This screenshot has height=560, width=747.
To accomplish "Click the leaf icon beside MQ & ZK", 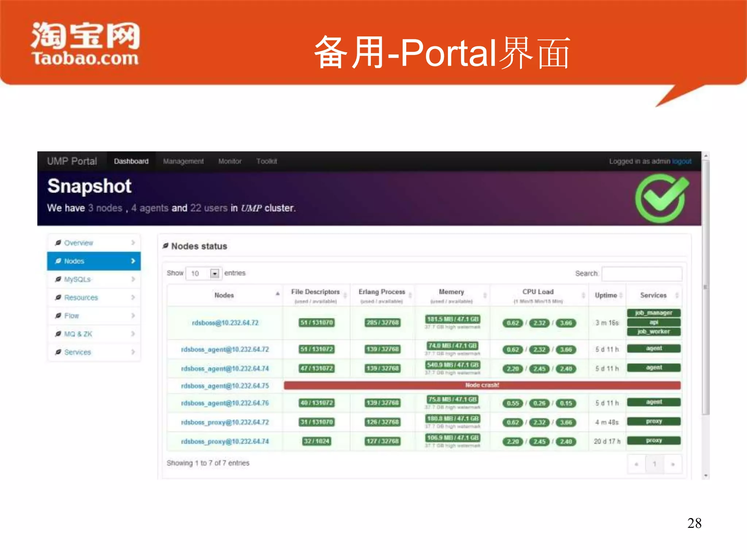I will click(x=58, y=334).
